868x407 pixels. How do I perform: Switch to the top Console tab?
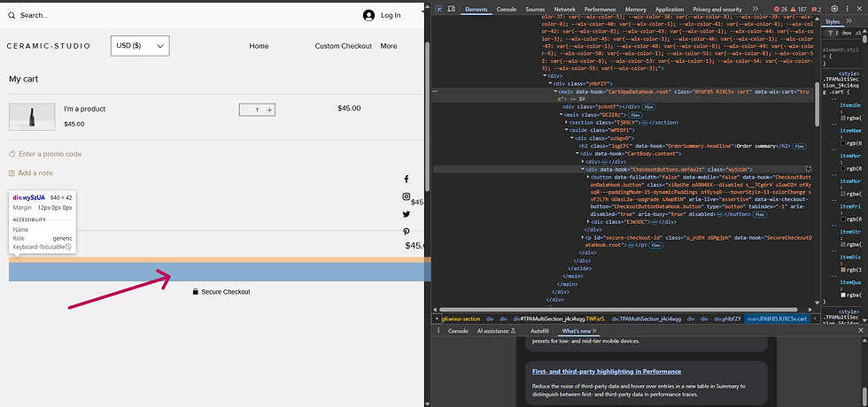coord(507,10)
